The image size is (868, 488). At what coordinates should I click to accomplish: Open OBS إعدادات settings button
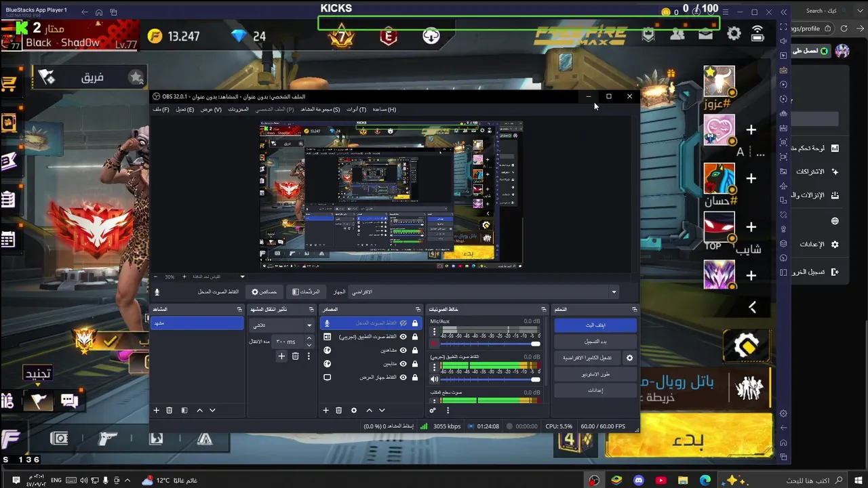595,390
